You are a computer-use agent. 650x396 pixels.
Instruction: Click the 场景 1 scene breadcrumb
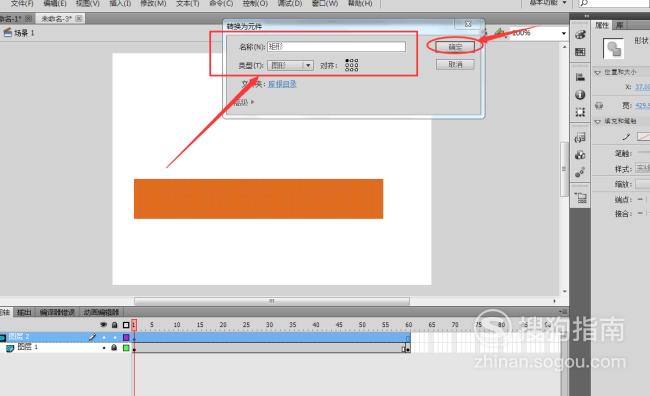click(19, 33)
